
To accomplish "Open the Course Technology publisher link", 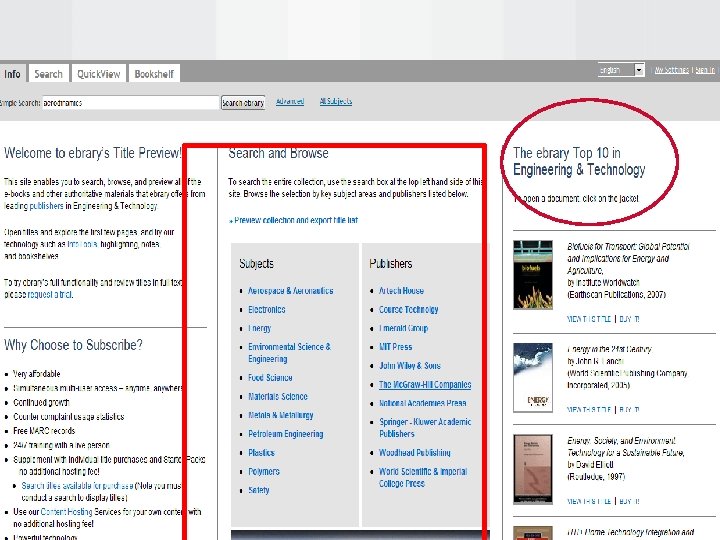I will tap(409, 309).
